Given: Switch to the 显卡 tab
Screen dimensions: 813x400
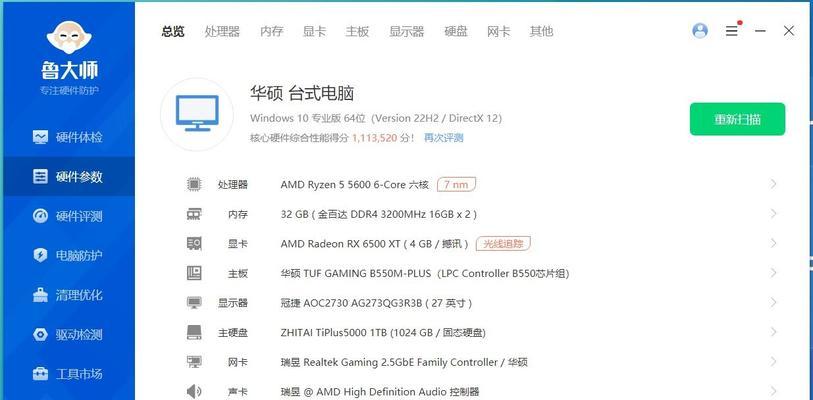Looking at the screenshot, I should (314, 32).
